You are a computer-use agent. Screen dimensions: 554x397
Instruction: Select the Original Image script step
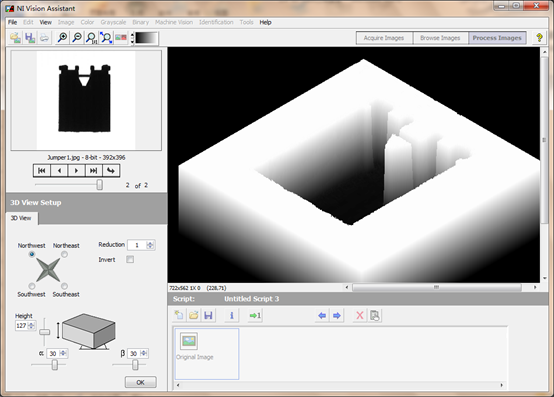point(207,354)
